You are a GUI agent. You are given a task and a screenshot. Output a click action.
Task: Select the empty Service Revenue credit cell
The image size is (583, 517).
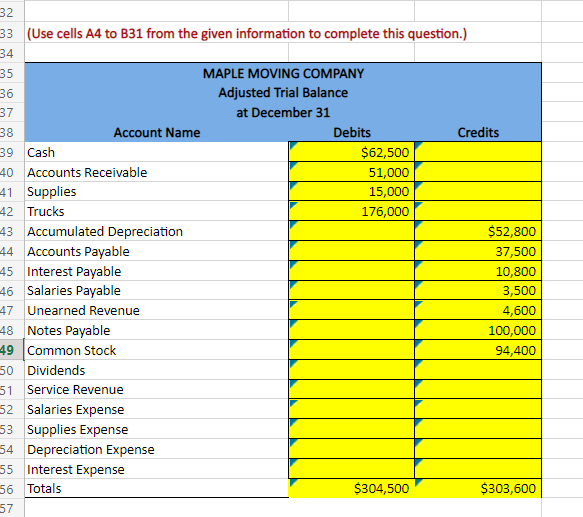tap(478, 389)
